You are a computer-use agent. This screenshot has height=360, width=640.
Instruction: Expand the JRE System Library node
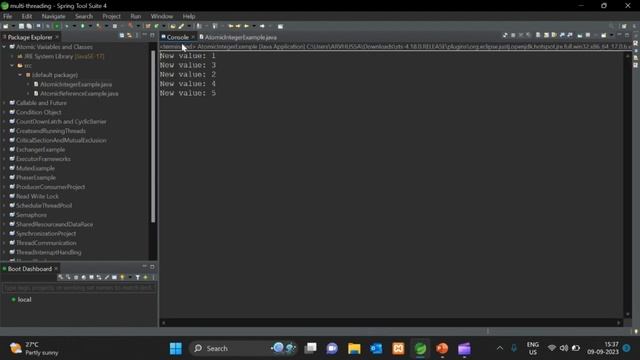coord(12,56)
